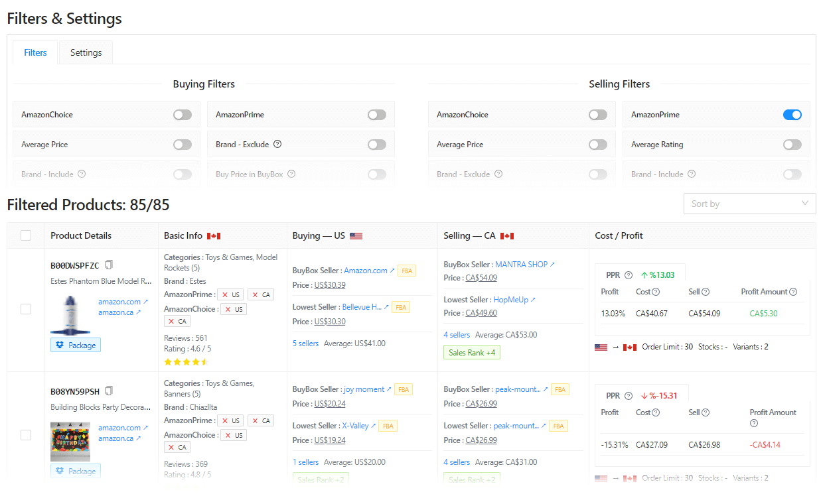Click the Package button for Estes rocket
This screenshot has height=504, width=823.
coord(76,345)
